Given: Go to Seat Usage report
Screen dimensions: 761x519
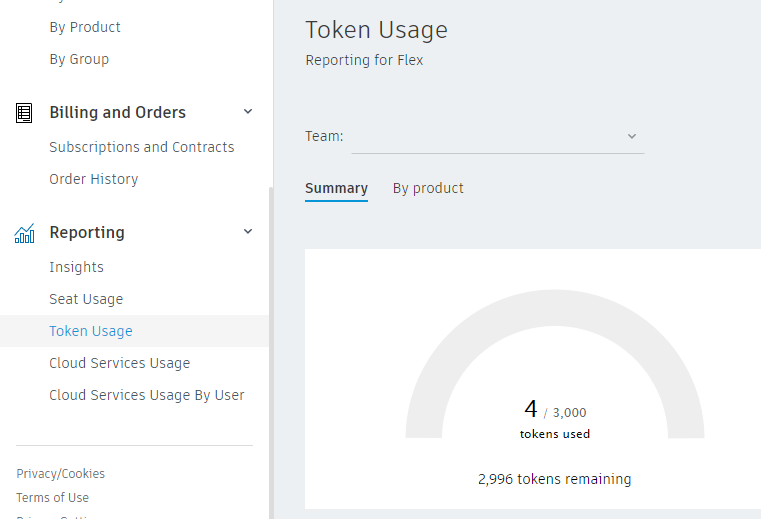Looking at the screenshot, I should [86, 299].
